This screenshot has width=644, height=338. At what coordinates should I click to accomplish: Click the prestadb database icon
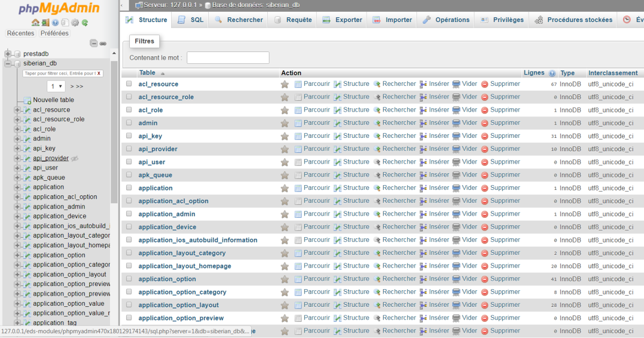[18, 54]
